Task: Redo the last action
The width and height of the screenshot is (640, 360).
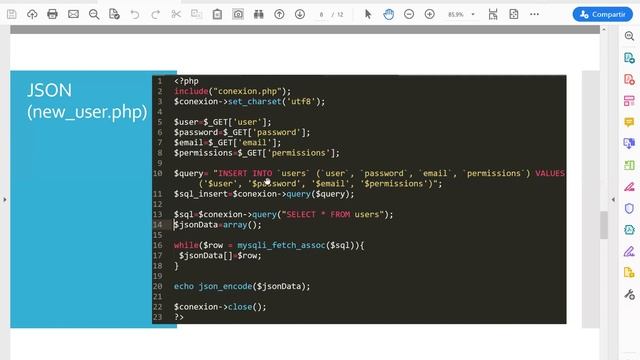Action: [156, 15]
